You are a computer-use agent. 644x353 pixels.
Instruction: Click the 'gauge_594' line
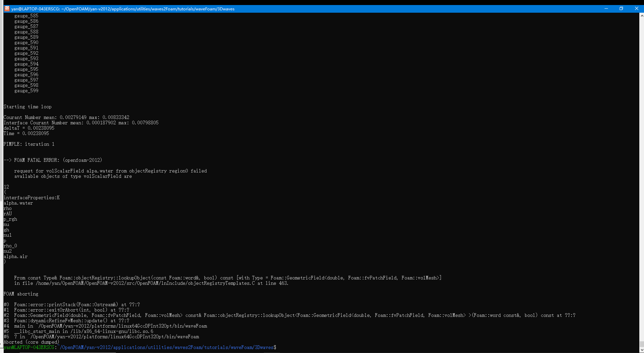click(x=26, y=64)
